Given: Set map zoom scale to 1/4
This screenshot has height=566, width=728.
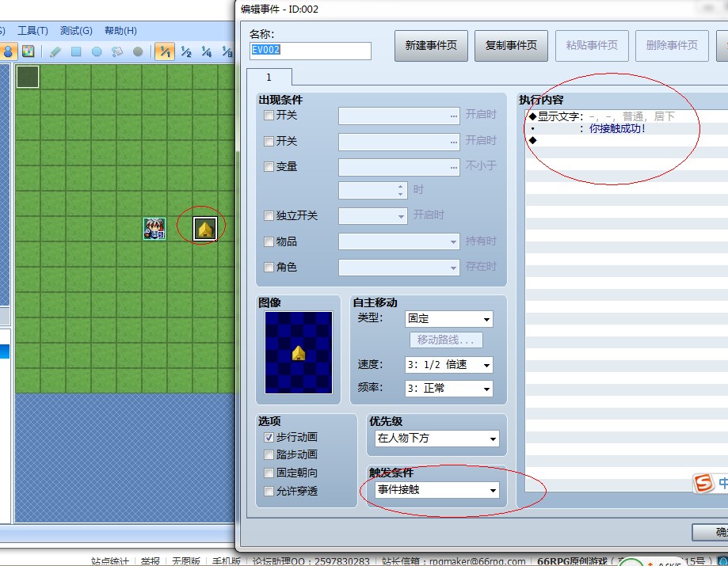Looking at the screenshot, I should (207, 51).
